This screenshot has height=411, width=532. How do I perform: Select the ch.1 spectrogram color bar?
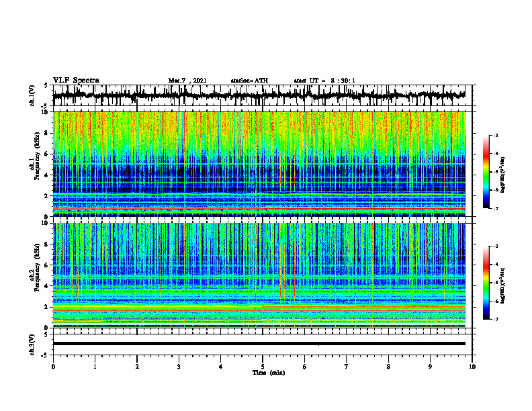tap(486, 172)
